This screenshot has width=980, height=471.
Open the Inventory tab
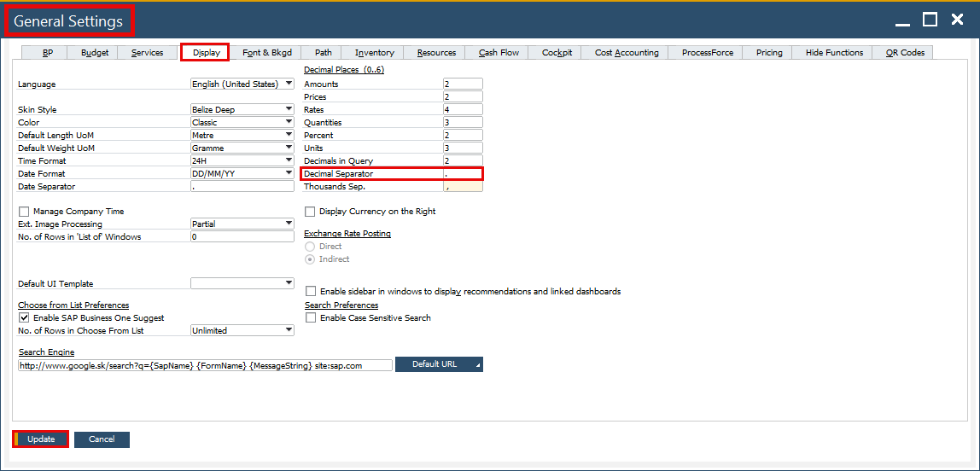tap(375, 52)
